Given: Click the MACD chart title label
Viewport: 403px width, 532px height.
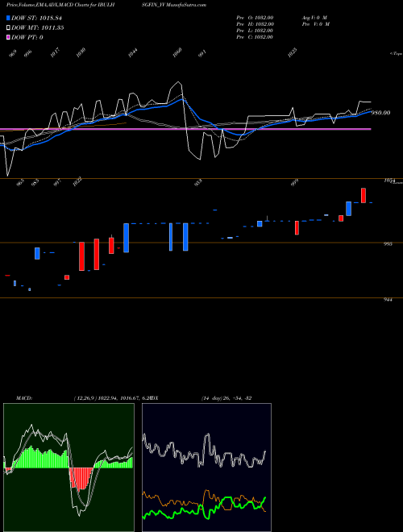Looking at the screenshot, I should [24, 398].
